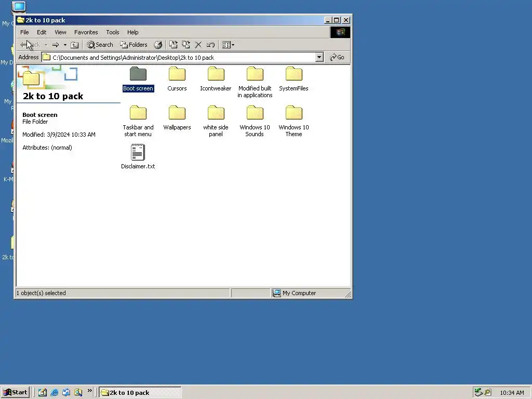This screenshot has height=399, width=532.
Task: Open the View menu
Action: 60,32
